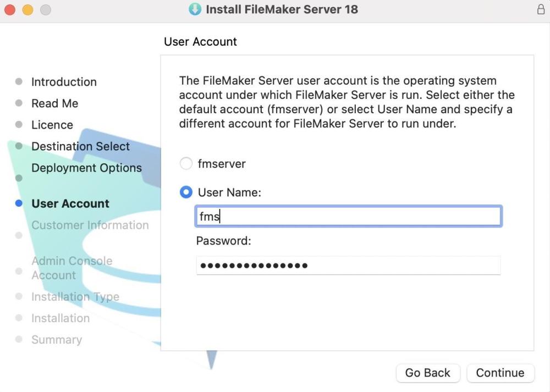Click the Deployment Options step
550x392 pixels.
(x=86, y=168)
